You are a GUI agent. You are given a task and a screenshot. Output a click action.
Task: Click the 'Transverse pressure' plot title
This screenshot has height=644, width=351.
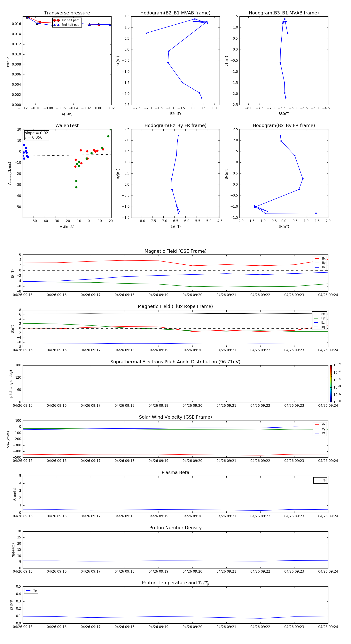(67, 13)
